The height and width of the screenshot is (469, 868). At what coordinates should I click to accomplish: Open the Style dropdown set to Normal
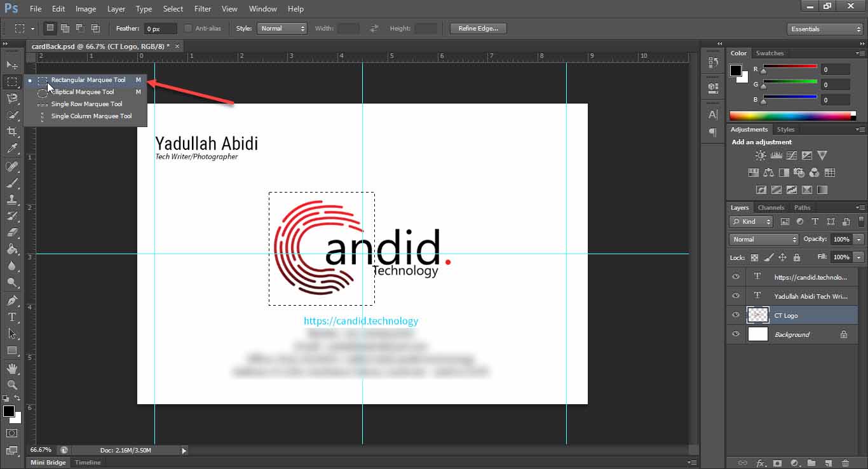282,28
